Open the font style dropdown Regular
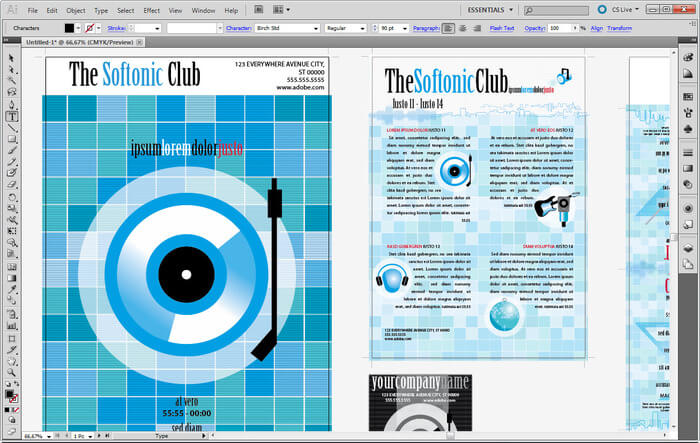Screen dimensions: 700x443 pyautogui.click(x=362, y=28)
